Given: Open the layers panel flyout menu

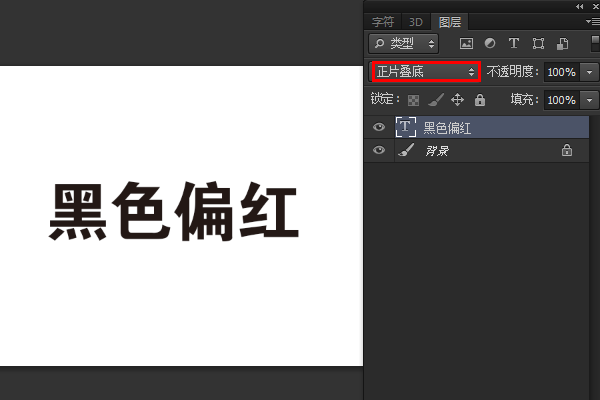Looking at the screenshot, I should 592,22.
